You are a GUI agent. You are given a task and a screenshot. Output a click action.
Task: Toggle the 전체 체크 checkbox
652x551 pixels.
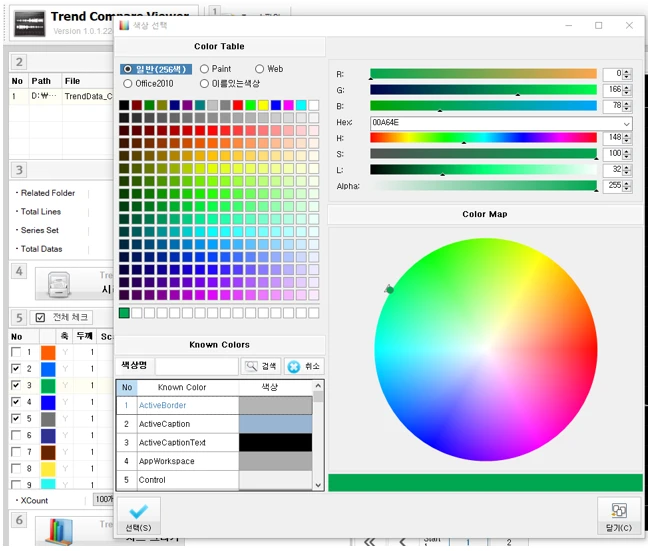40,318
